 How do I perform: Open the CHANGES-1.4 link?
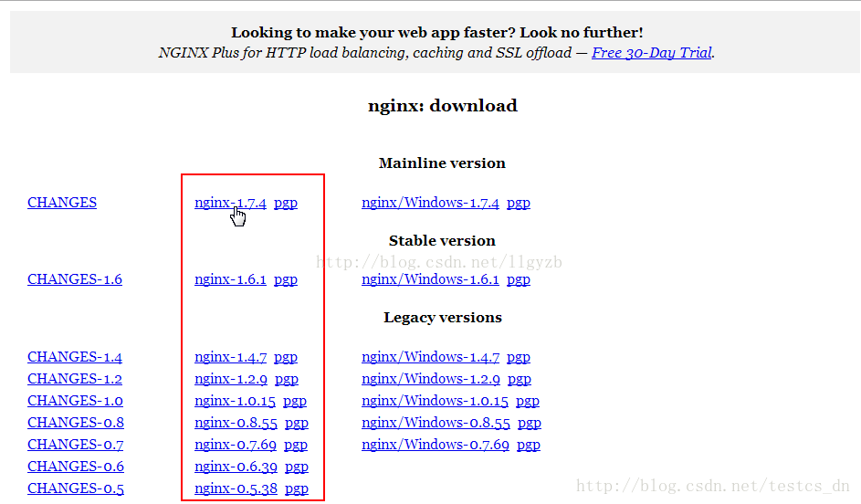75,357
